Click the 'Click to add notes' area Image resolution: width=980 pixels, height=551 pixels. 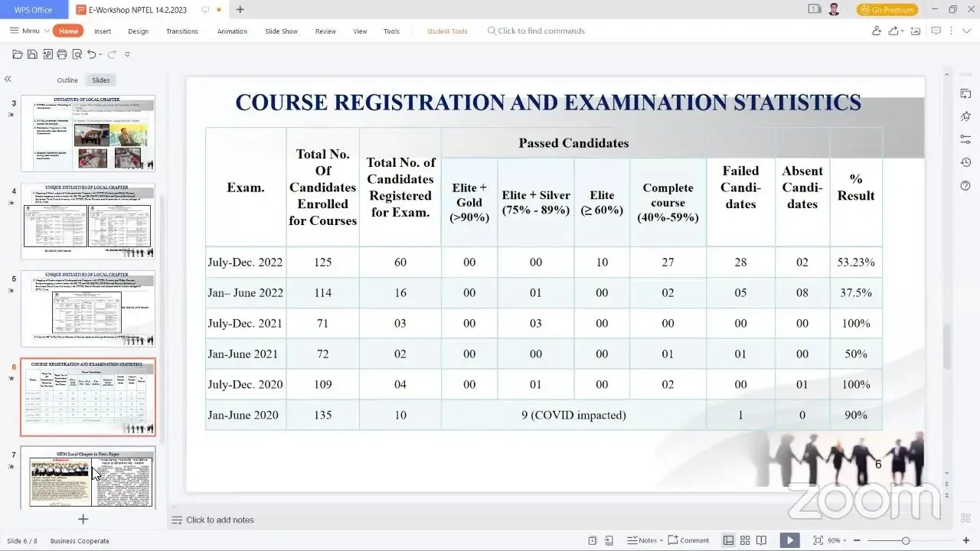click(x=220, y=520)
